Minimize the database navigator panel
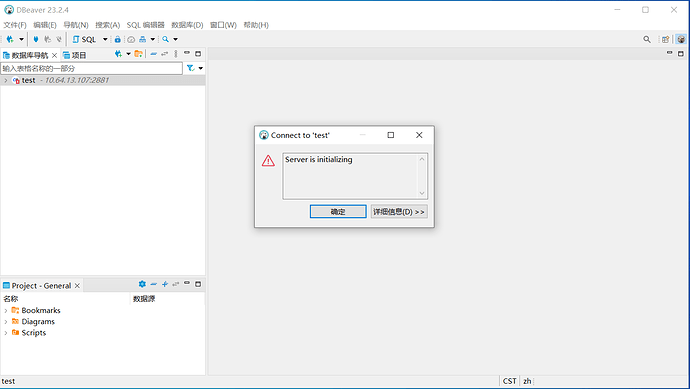The image size is (690, 389). [187, 53]
